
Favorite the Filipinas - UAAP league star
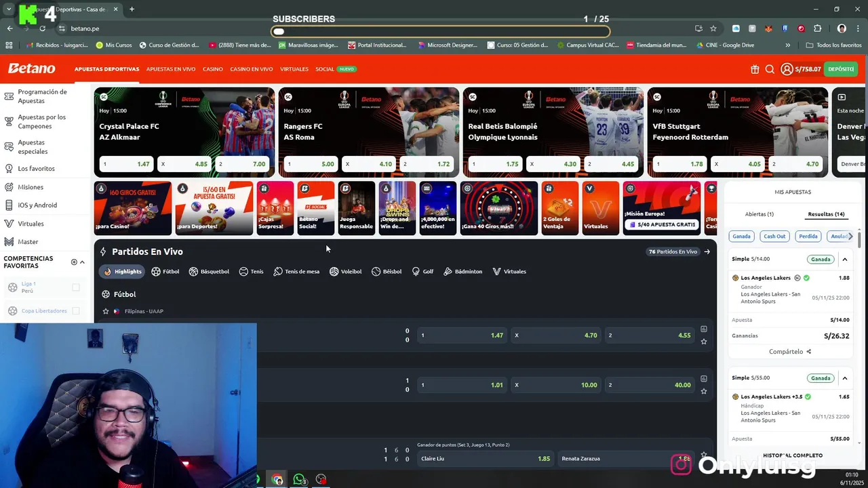coord(105,312)
